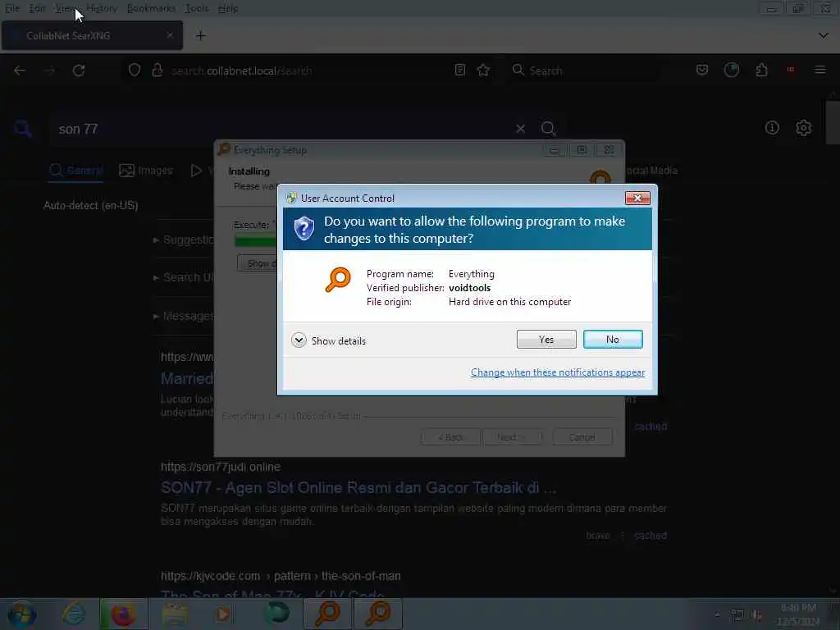Image resolution: width=840 pixels, height=630 pixels.
Task: Click the UAC shield question icon
Action: [x=304, y=229]
